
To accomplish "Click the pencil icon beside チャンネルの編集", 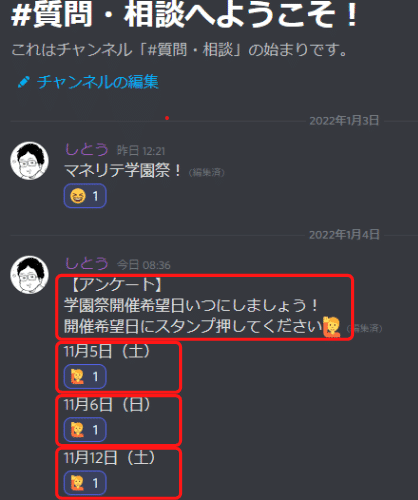I will (x=23, y=82).
